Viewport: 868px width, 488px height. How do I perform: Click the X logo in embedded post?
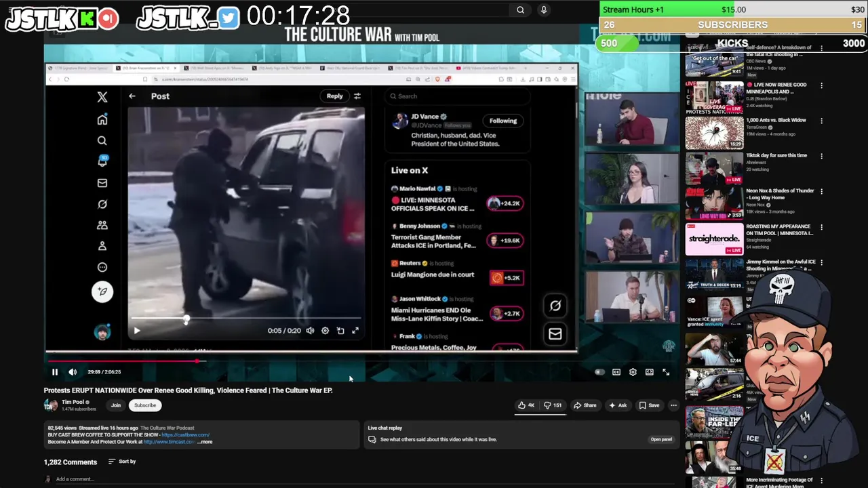pos(102,97)
